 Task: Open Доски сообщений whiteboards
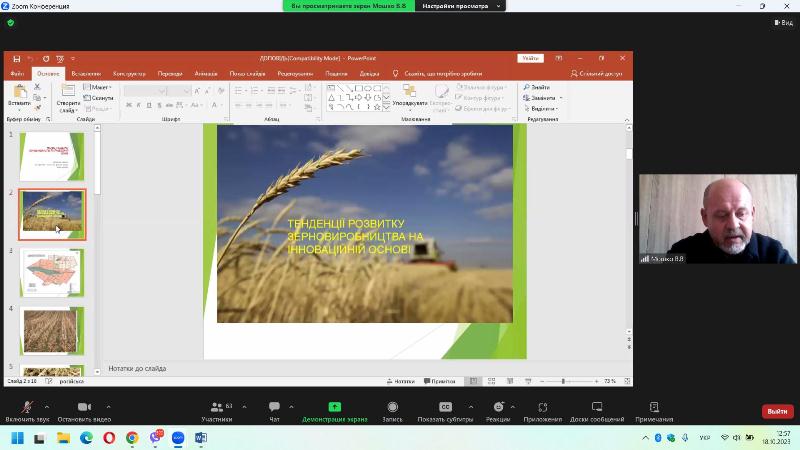597,408
